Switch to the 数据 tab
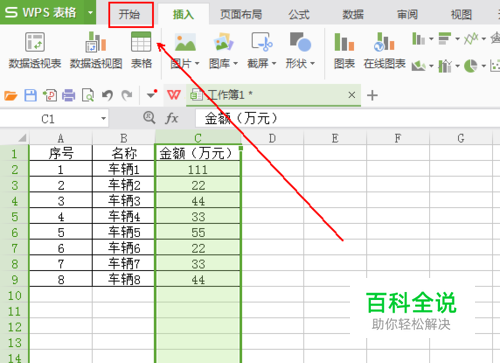The image size is (500, 363). tap(353, 15)
